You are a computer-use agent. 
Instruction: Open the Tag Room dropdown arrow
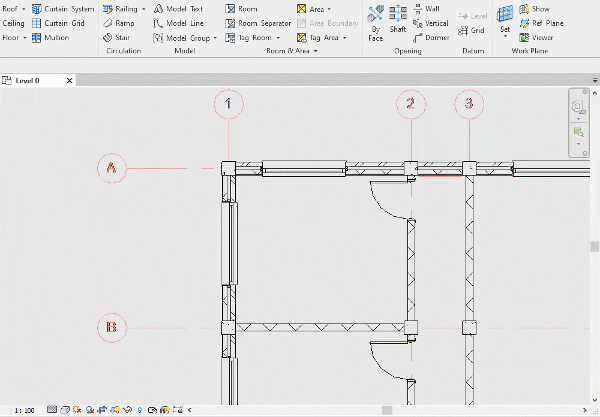[x=278, y=38]
